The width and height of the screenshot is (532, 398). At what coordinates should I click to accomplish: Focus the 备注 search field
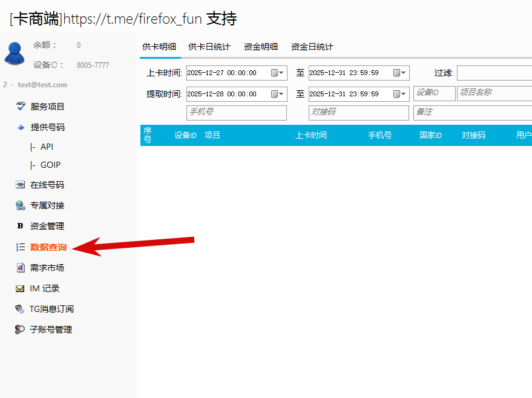click(x=473, y=113)
